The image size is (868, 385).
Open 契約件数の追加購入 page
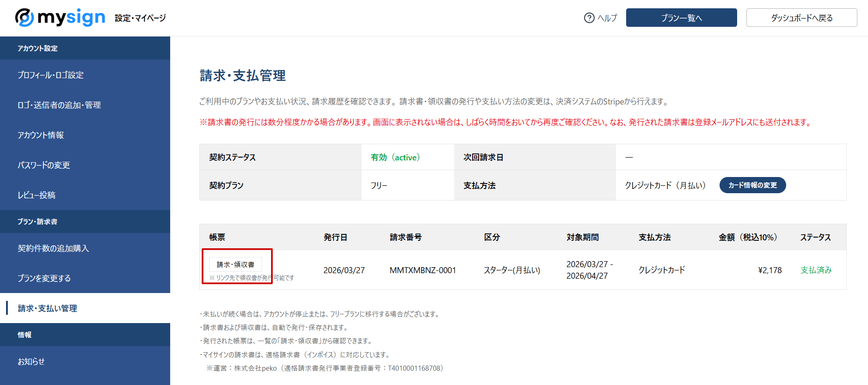tap(85, 248)
